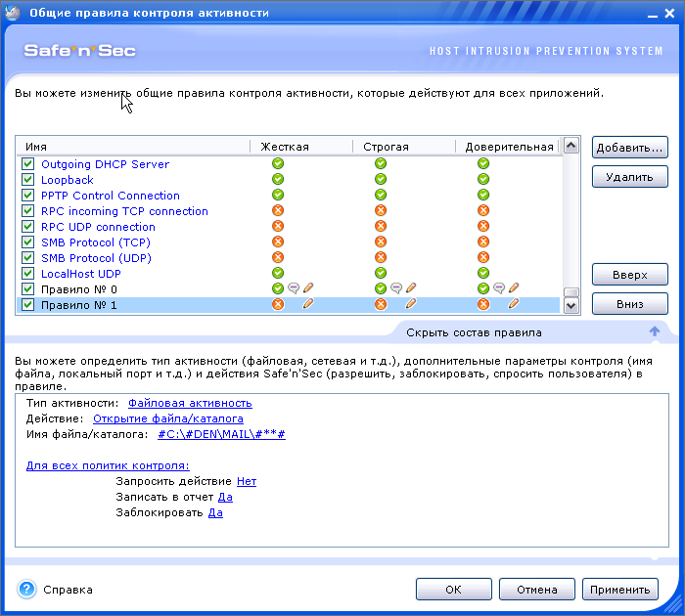Click the speech bubble icon for Правило № 0 under Строгая
The height and width of the screenshot is (616, 685).
(395, 289)
